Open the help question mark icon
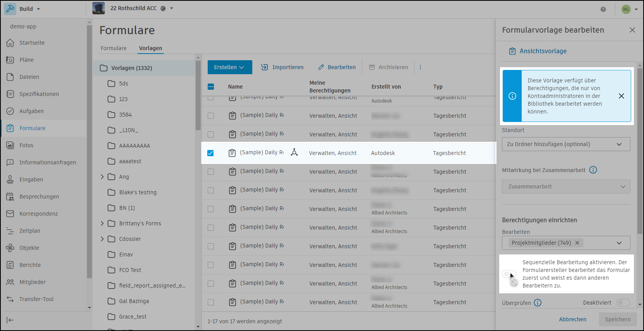 (x=603, y=9)
